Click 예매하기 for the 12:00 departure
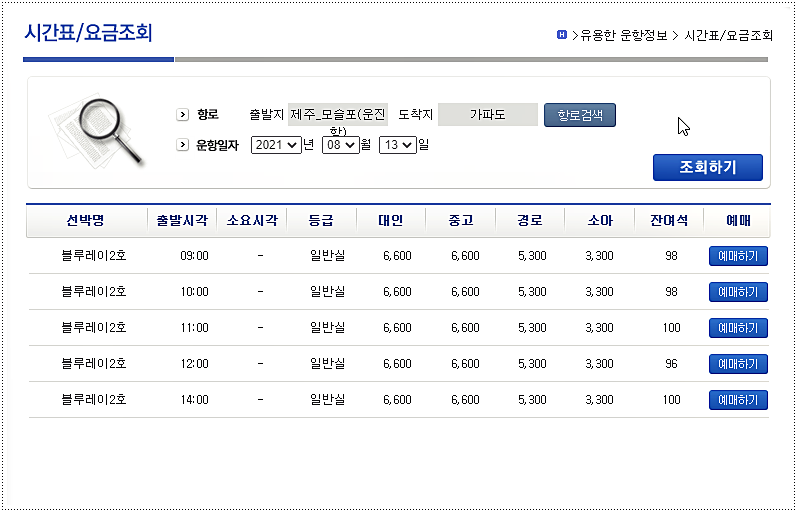Screen dimensions: 797x512 (738, 364)
